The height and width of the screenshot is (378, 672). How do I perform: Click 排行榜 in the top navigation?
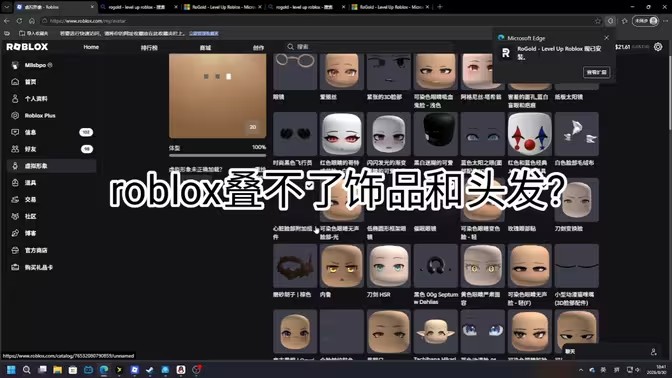(x=149, y=48)
